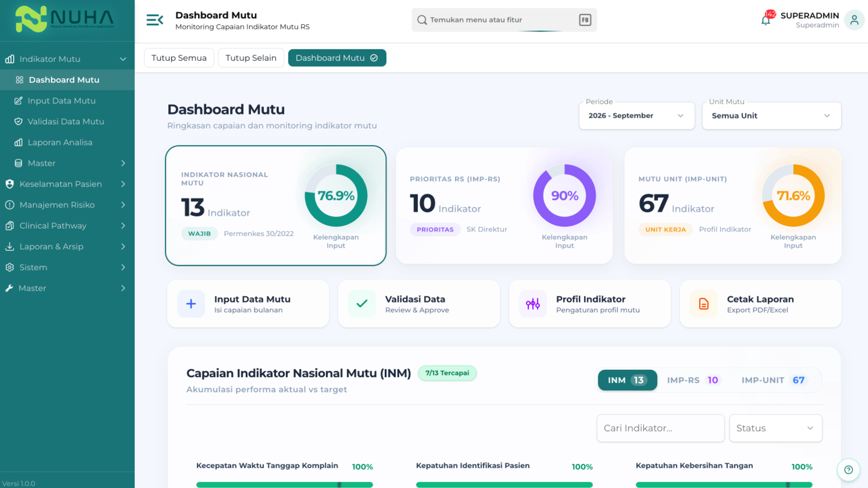Collapse the Indikator Mutu sidebar section

pyautogui.click(x=123, y=59)
